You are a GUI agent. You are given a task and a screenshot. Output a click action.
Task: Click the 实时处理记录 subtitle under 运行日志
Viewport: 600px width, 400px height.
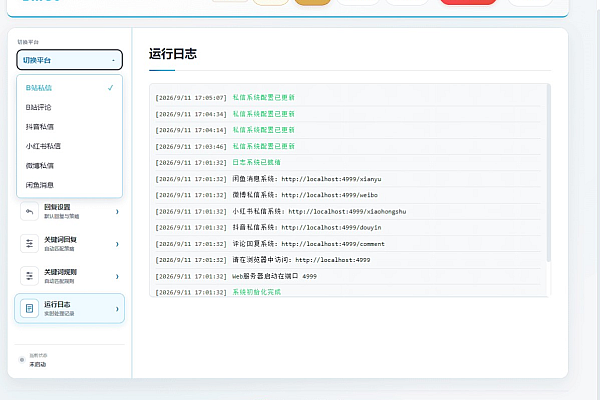tap(59, 313)
